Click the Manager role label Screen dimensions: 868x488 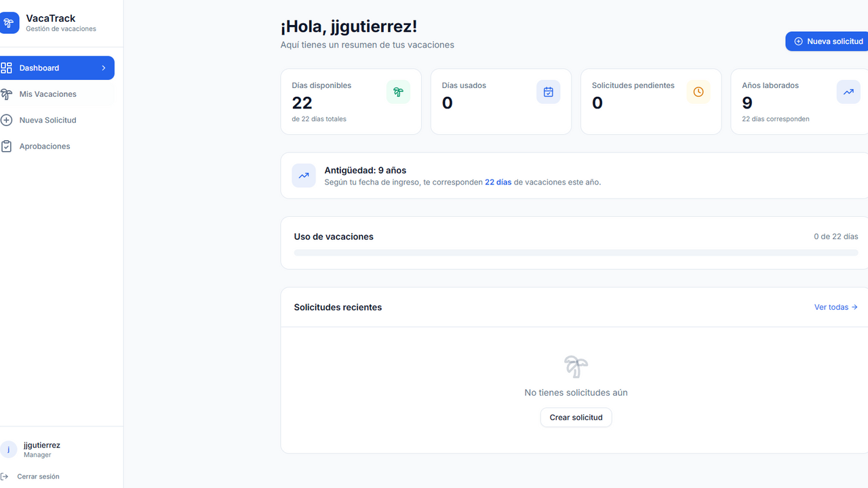pos(37,455)
